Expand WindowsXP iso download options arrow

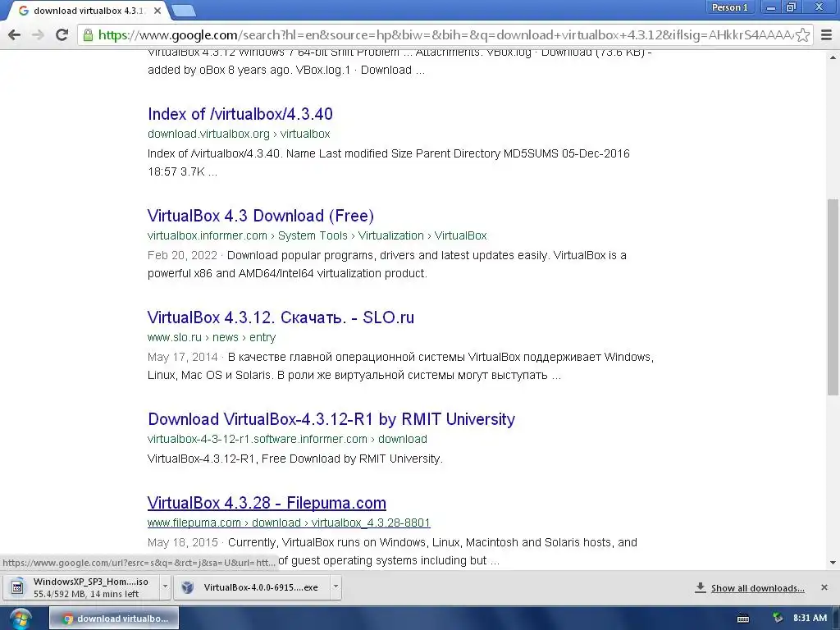[x=165, y=587]
